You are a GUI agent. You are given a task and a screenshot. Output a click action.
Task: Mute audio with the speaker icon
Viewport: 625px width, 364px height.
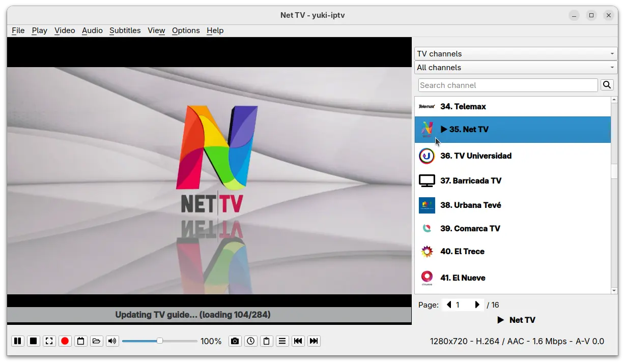click(112, 341)
